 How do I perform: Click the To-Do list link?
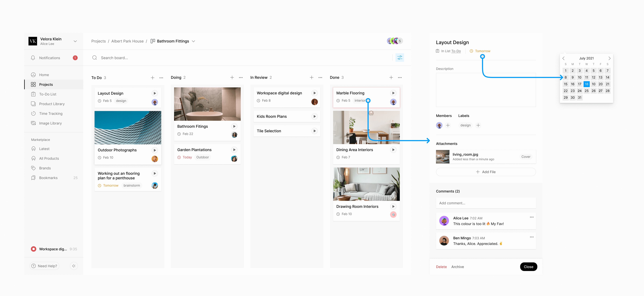tap(456, 51)
